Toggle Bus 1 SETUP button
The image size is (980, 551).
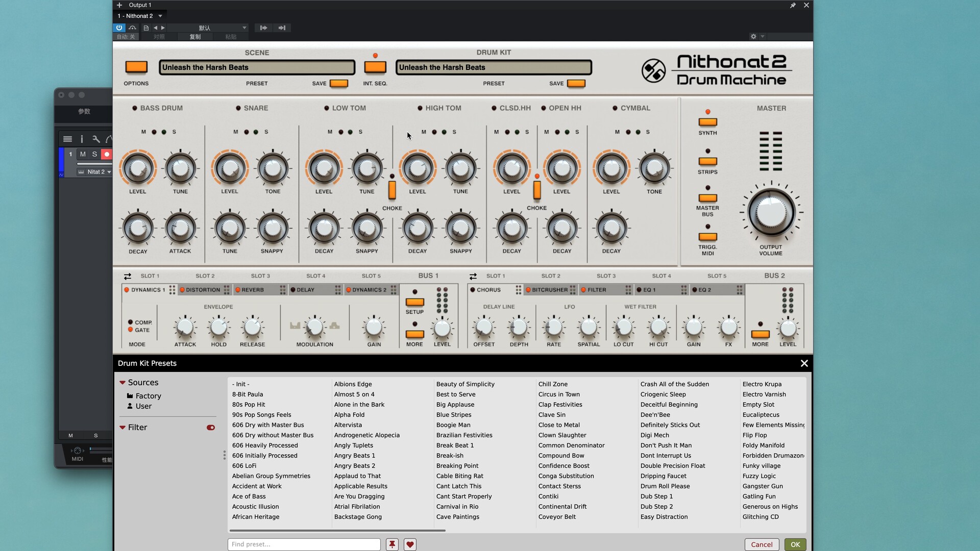414,302
